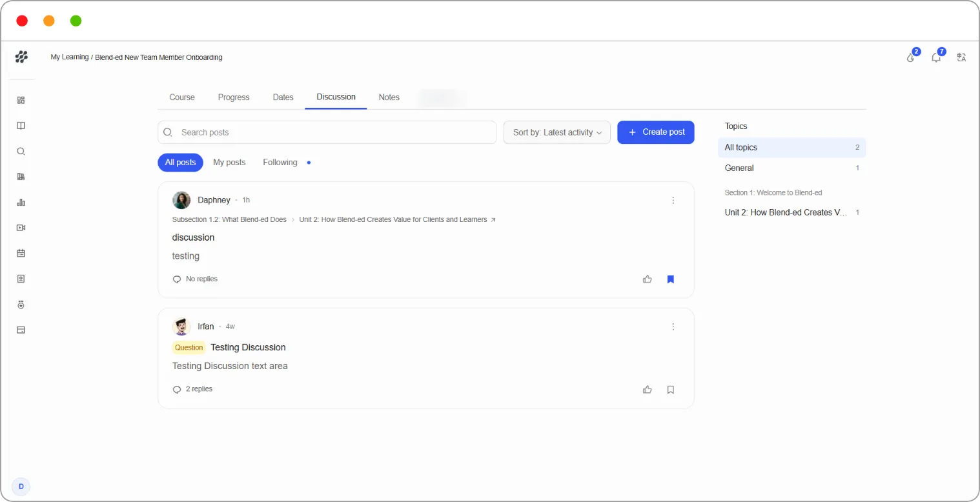
Task: Open the library books icon in sidebar
Action: [x=21, y=177]
